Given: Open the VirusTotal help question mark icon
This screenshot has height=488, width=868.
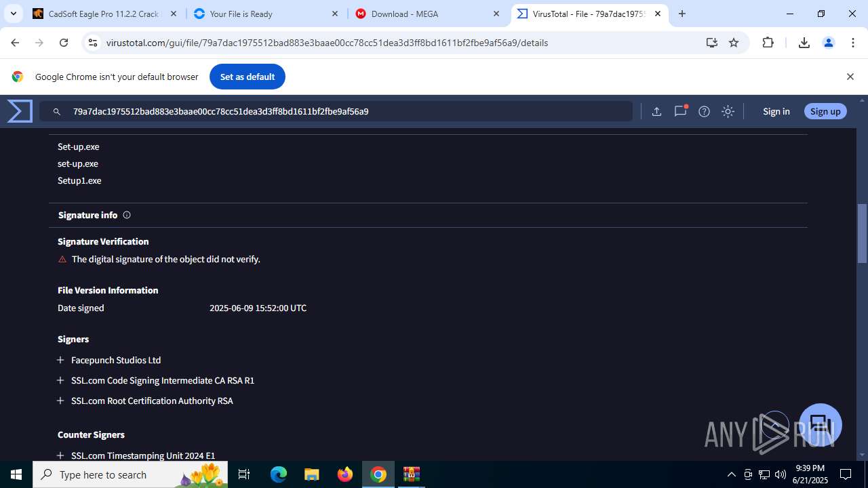Looking at the screenshot, I should click(x=704, y=111).
